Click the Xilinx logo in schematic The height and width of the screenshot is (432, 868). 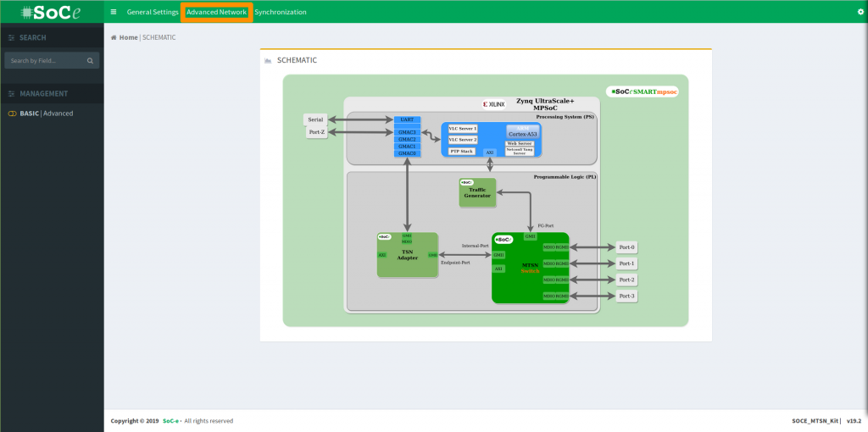tap(493, 104)
